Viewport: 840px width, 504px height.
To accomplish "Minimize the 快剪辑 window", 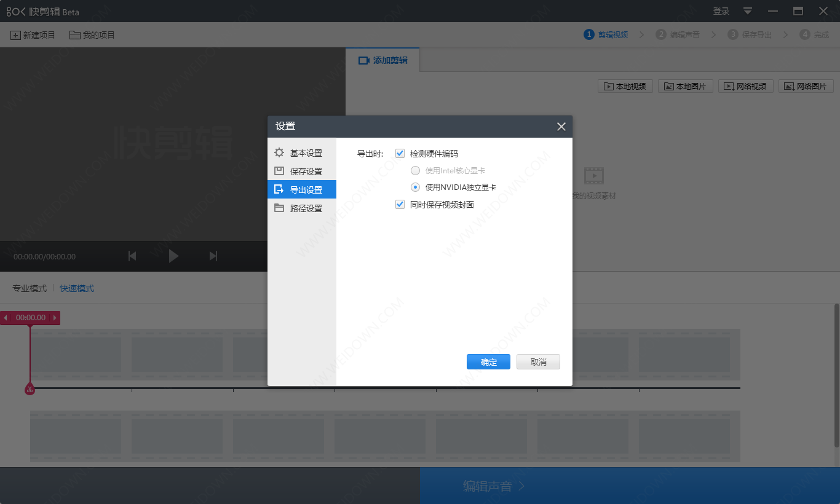I will (773, 11).
